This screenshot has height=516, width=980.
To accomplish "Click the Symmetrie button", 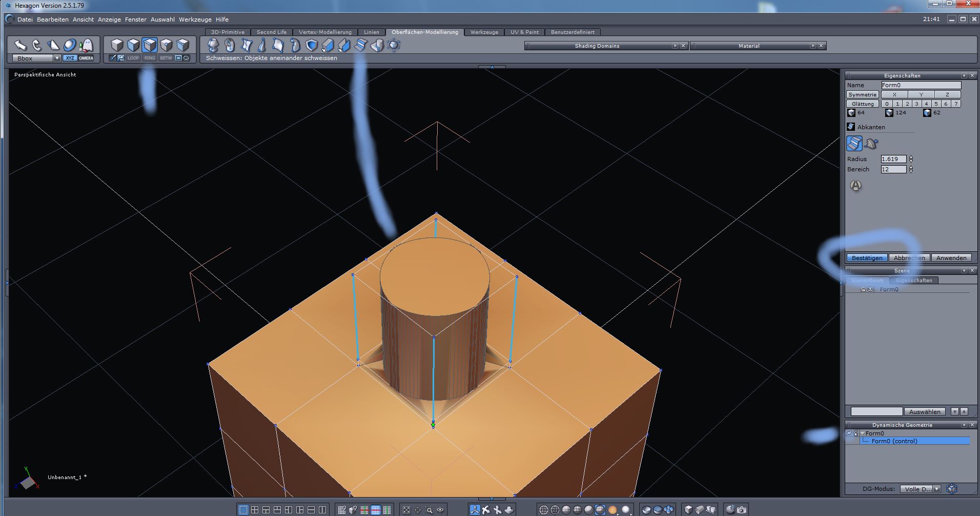I will click(863, 94).
